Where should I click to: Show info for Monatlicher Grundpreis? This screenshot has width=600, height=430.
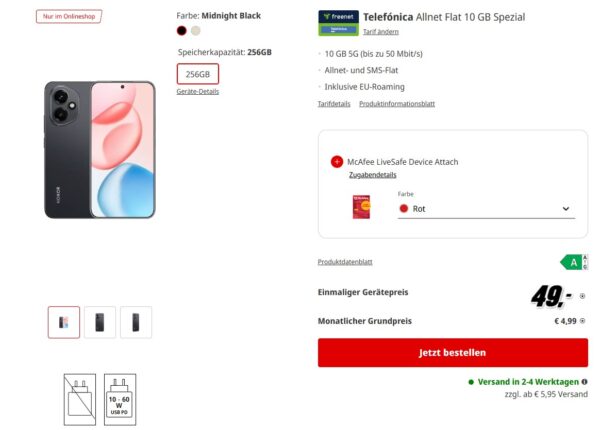(583, 321)
